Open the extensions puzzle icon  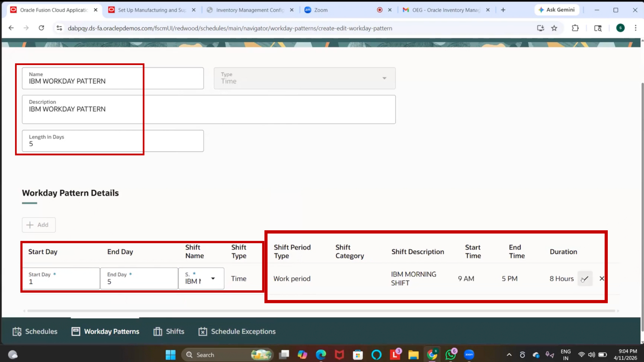[575, 28]
